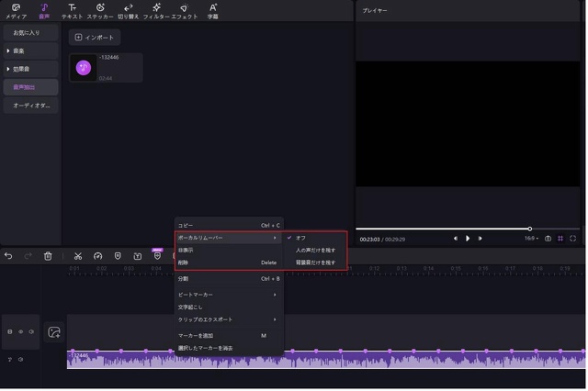Image resolution: width=588 pixels, height=391 pixels.
Task: Enter fullscreen preview with the expand icon
Action: coord(573,239)
